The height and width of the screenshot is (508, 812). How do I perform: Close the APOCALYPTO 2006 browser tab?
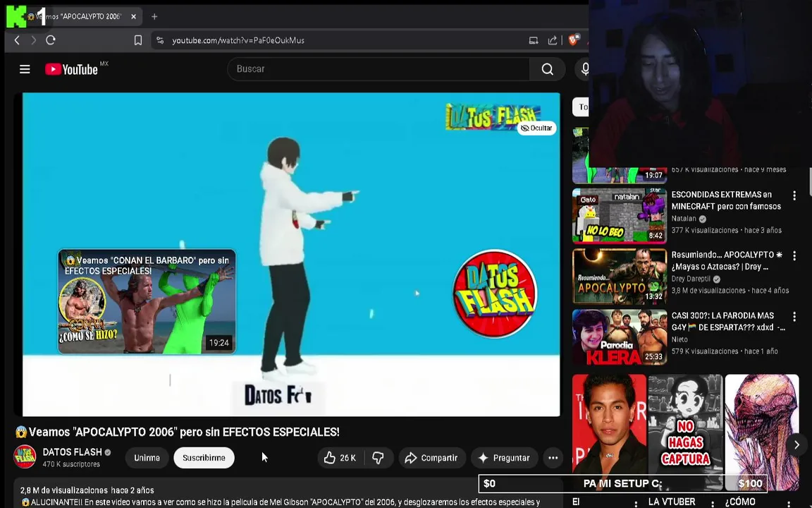[x=133, y=17]
